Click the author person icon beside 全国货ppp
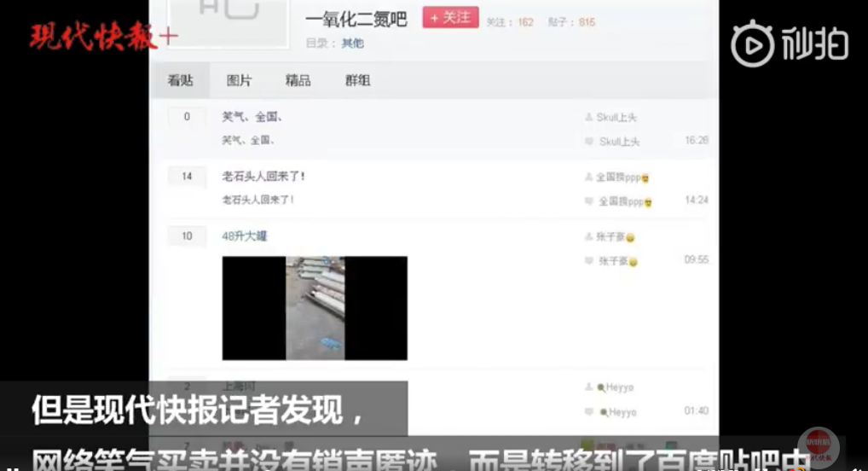868x471 pixels. (588, 177)
